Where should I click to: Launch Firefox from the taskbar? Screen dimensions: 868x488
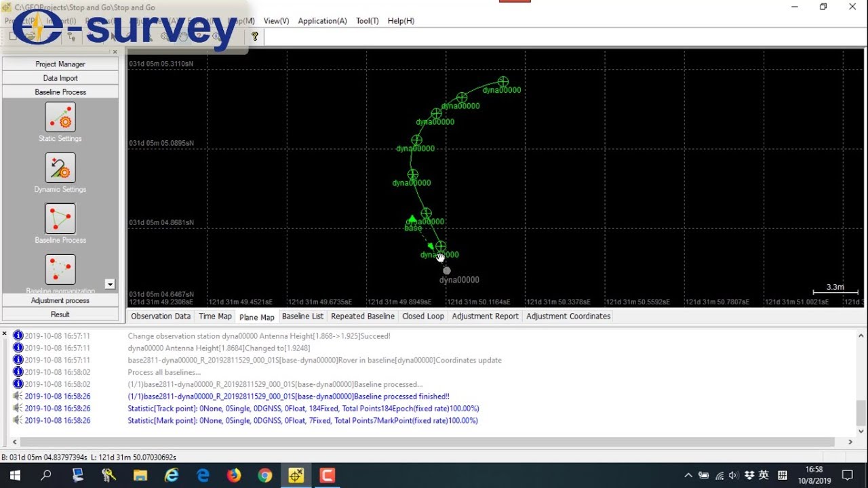234,475
